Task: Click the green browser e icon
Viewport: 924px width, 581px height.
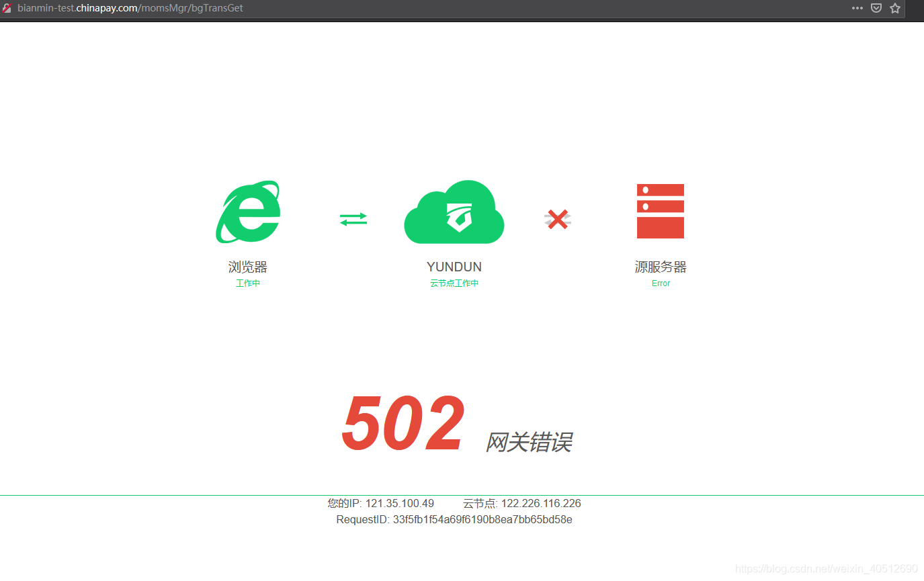Action: click(248, 212)
